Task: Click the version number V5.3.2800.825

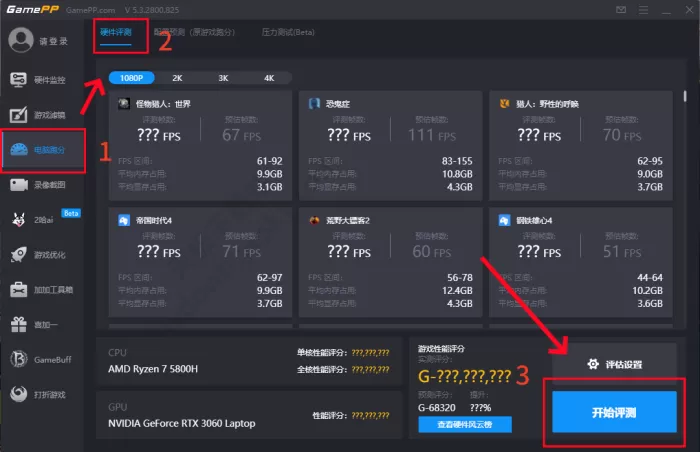Action: [152, 10]
